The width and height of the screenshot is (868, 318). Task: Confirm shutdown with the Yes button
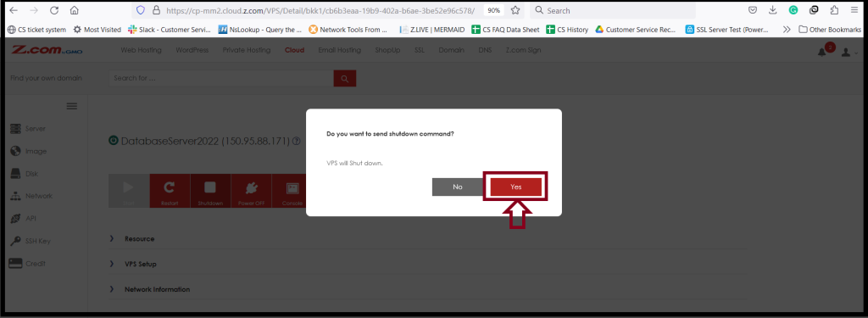pos(516,187)
